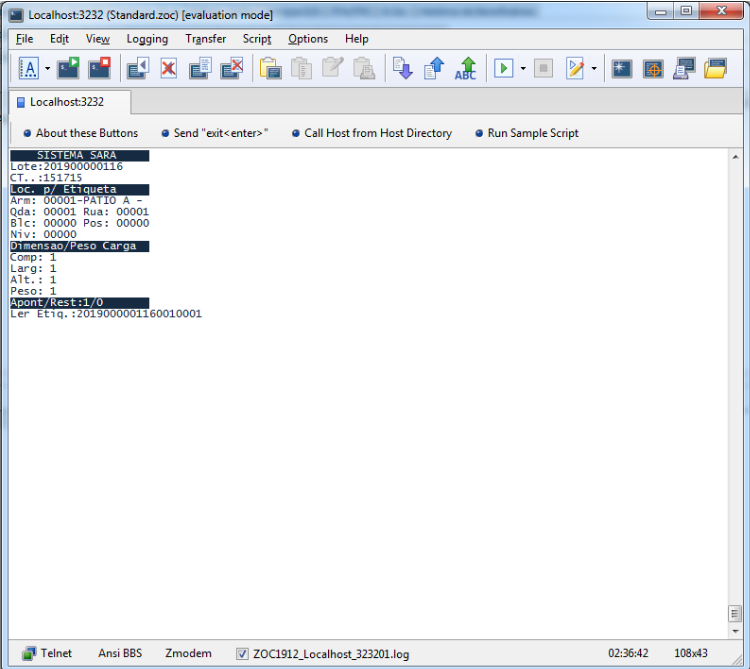Viewport: 750px width, 669px height.
Task: Open the host directory A icon
Action: (x=29, y=68)
